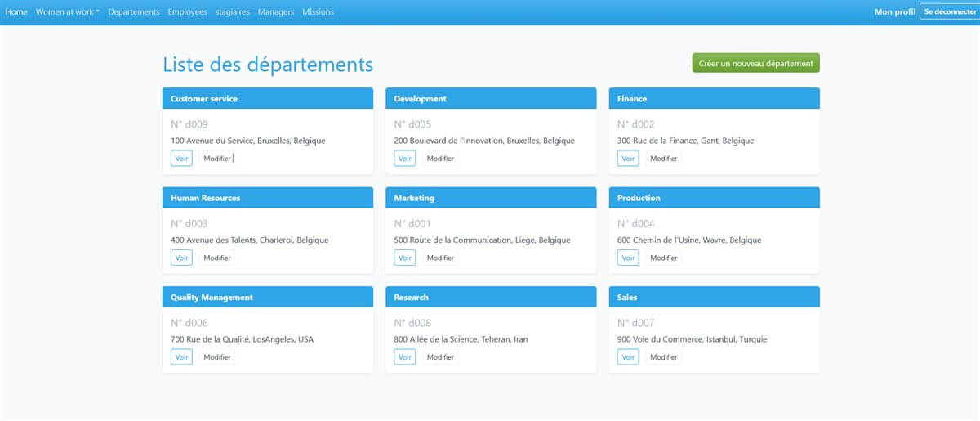Click Créer un nouveau département button
The image size is (980, 421).
coord(755,63)
